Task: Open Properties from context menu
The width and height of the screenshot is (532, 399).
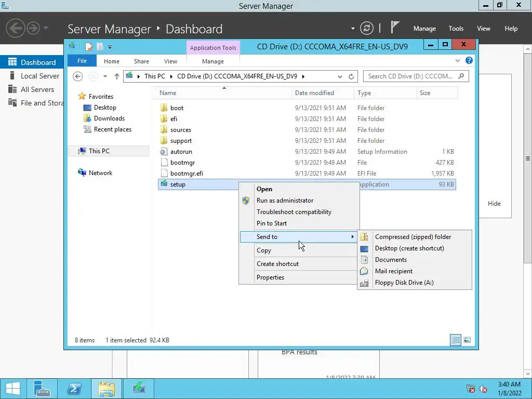Action: [x=270, y=277]
